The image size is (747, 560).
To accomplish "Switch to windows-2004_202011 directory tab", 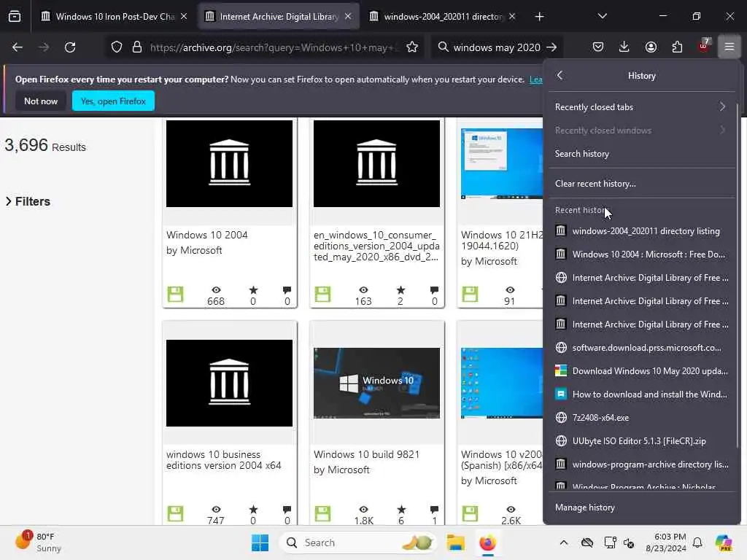I will (x=443, y=17).
